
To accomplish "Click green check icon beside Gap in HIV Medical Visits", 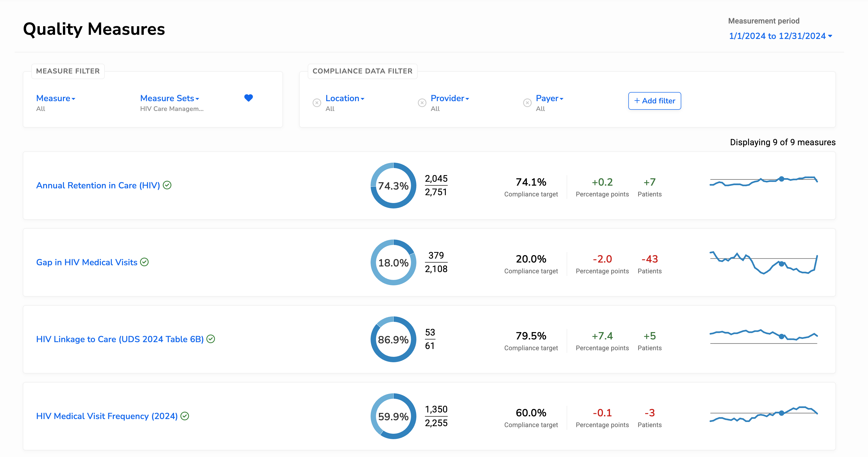I will [x=145, y=262].
